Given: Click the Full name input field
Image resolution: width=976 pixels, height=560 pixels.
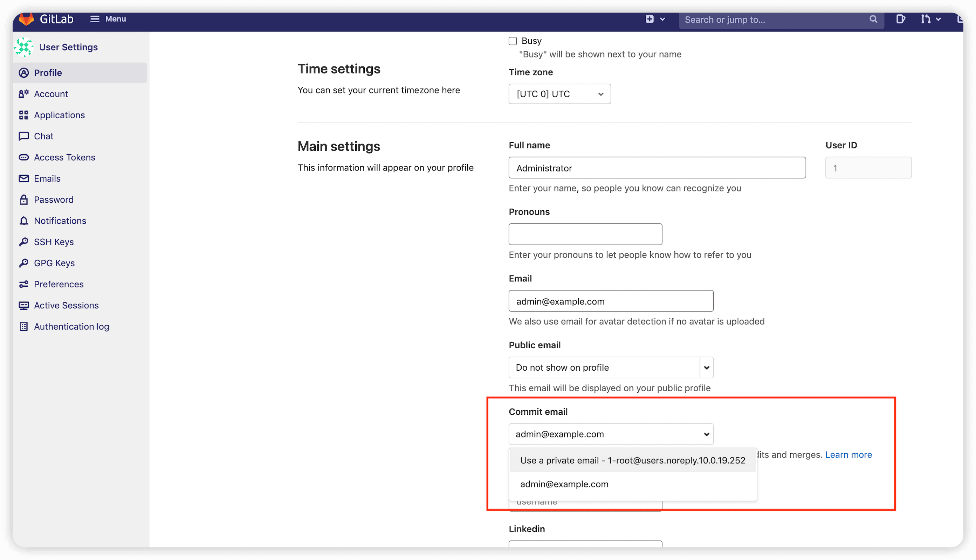Looking at the screenshot, I should pos(657,168).
